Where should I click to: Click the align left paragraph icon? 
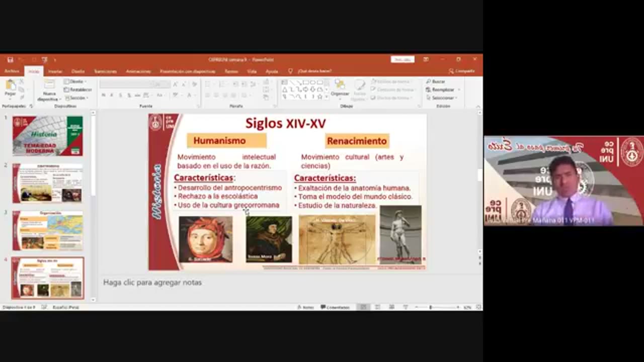(x=207, y=95)
